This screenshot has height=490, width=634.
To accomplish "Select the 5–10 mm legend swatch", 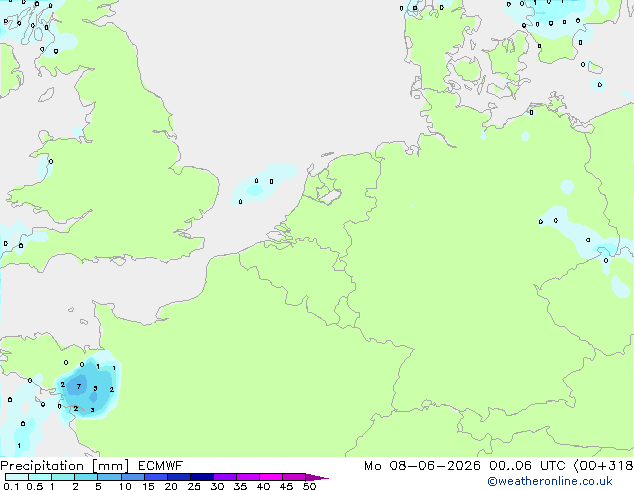I will [109, 477].
